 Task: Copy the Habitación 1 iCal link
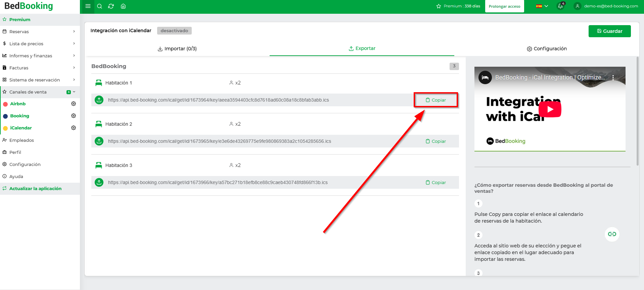click(x=436, y=100)
